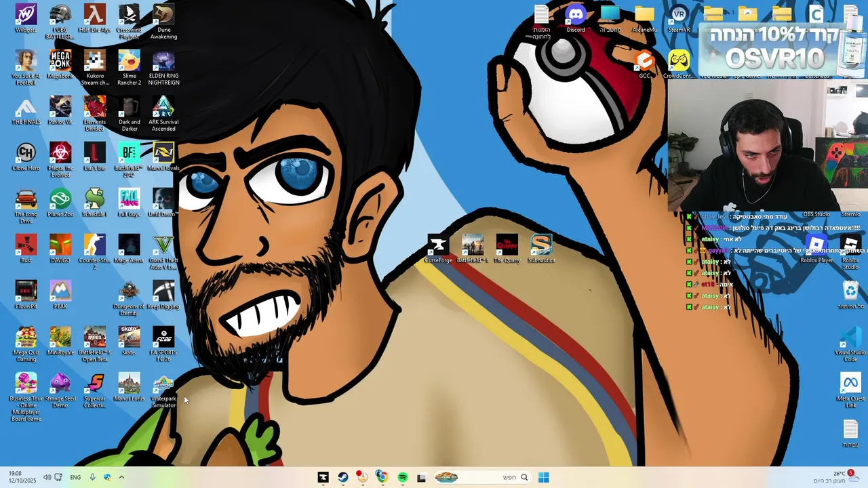Select The Quarry game icon
This screenshot has height=488, width=868.
(x=507, y=249)
